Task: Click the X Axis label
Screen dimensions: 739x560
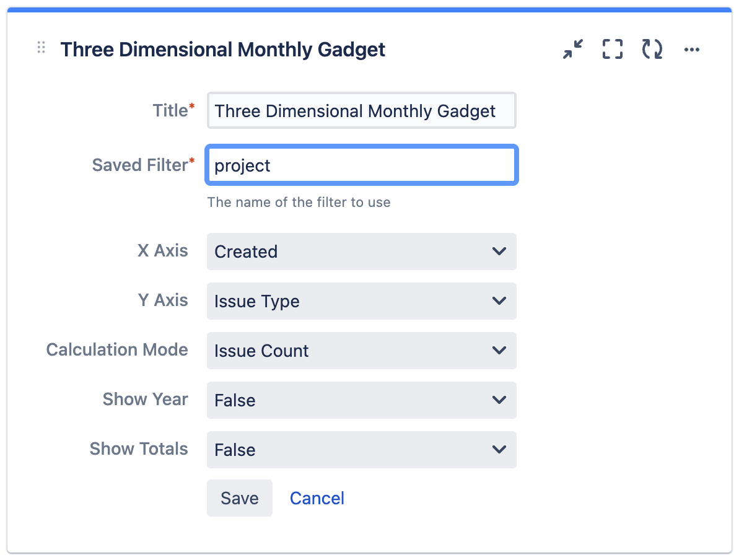Action: [x=162, y=251]
